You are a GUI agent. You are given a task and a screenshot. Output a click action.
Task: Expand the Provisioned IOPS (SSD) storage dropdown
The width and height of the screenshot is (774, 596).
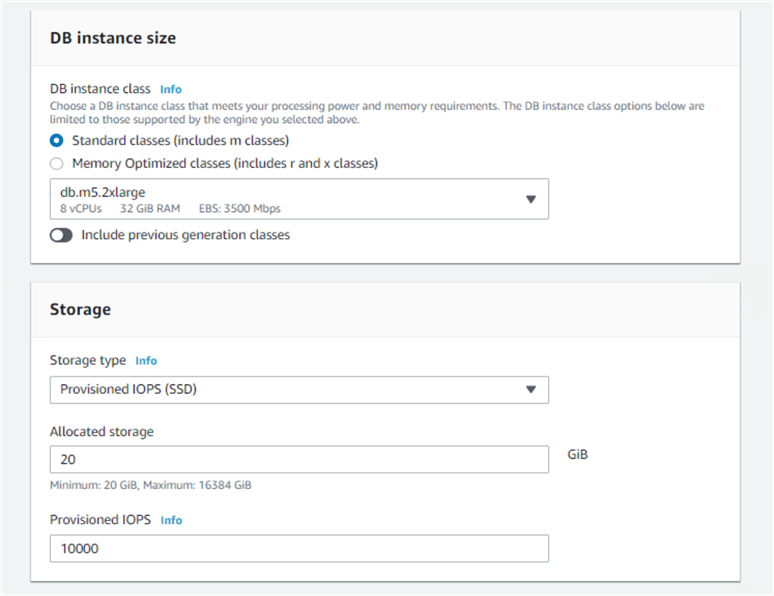pyautogui.click(x=298, y=390)
